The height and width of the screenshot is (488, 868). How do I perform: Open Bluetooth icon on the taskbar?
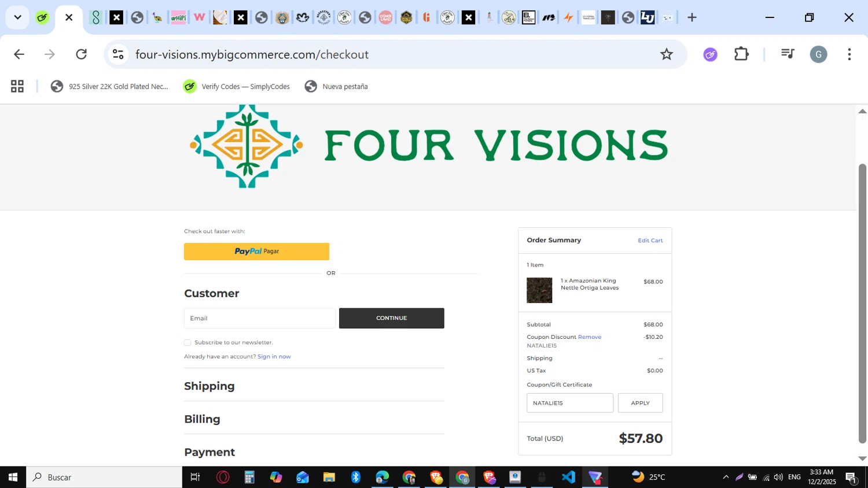click(356, 477)
